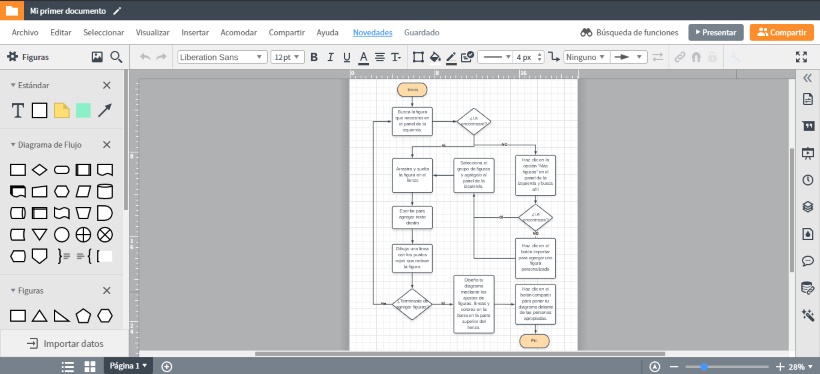Viewport: 820px width, 374px height.
Task: Enter fullscreen with the expand icon
Action: [x=801, y=57]
